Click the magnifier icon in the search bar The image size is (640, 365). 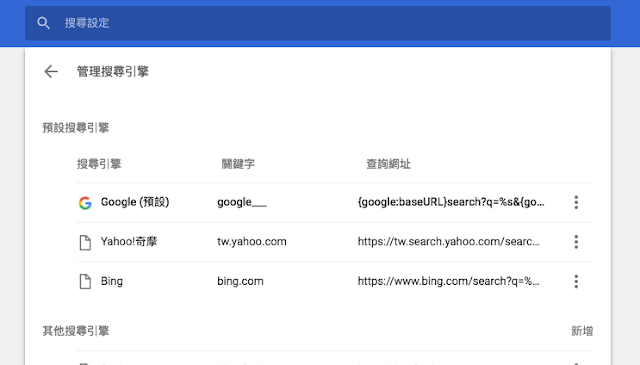43,23
